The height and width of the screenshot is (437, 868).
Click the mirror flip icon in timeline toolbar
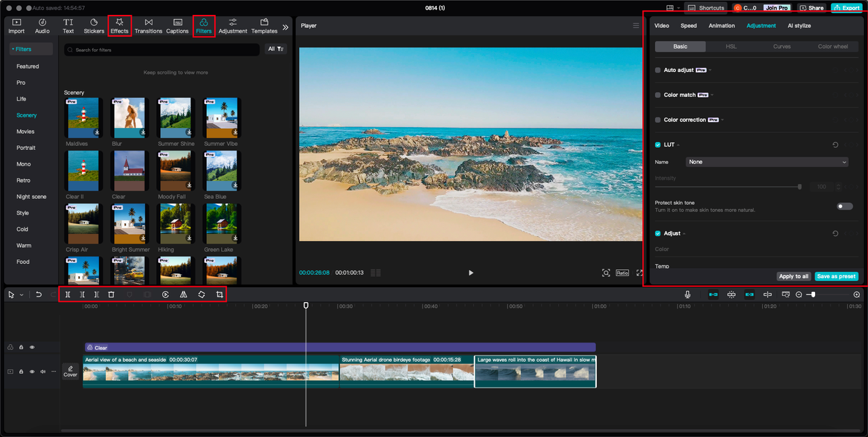tap(183, 294)
